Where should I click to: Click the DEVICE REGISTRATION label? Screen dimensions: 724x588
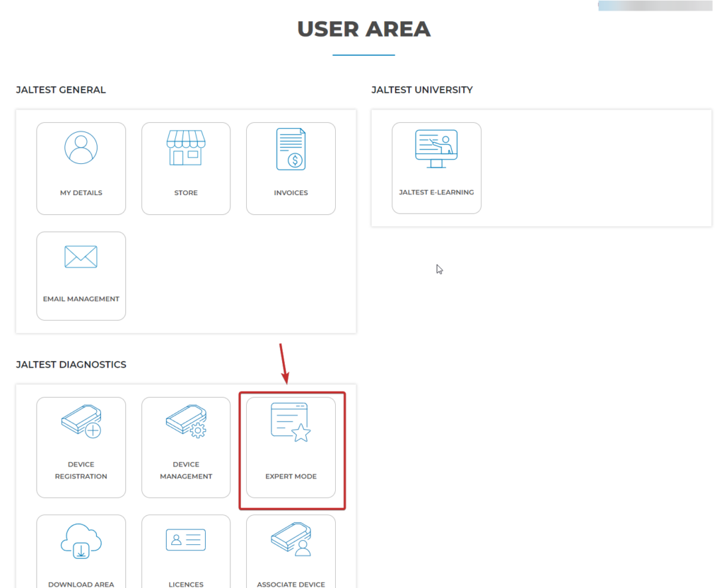81,470
